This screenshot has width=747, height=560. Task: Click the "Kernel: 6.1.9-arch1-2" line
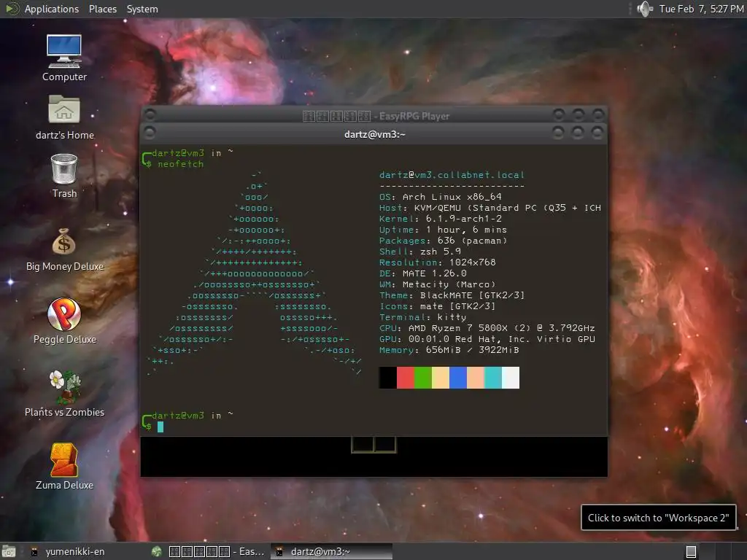pos(440,219)
